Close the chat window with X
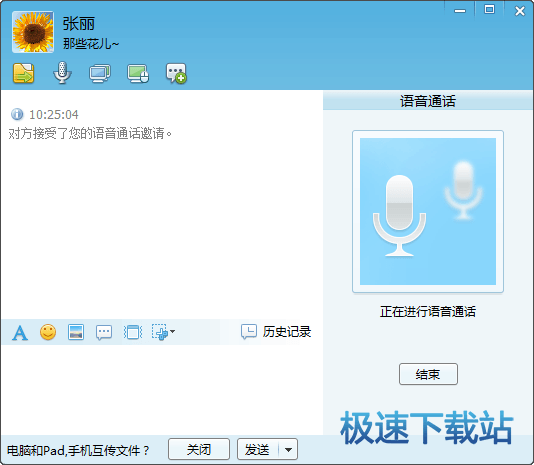The width and height of the screenshot is (534, 465). [520, 11]
